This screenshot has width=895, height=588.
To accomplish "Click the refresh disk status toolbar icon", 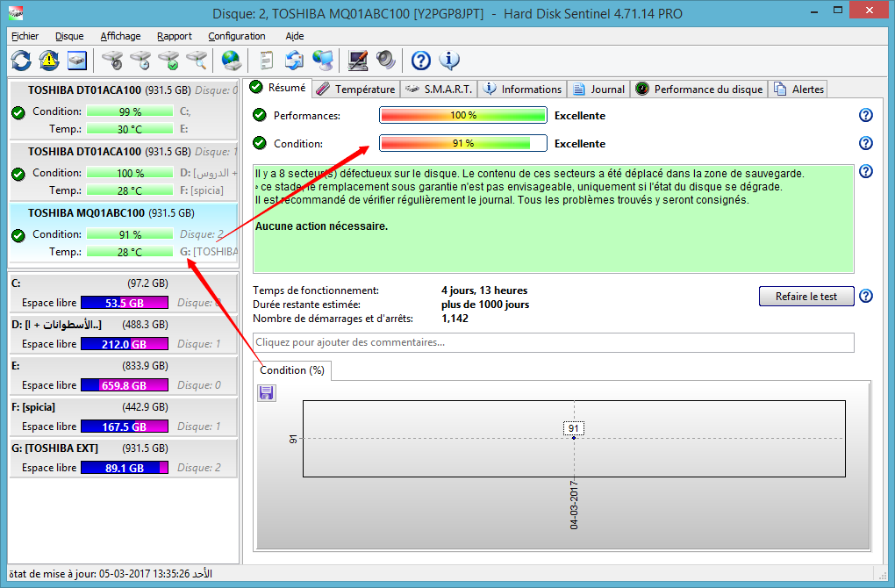I will (x=21, y=61).
